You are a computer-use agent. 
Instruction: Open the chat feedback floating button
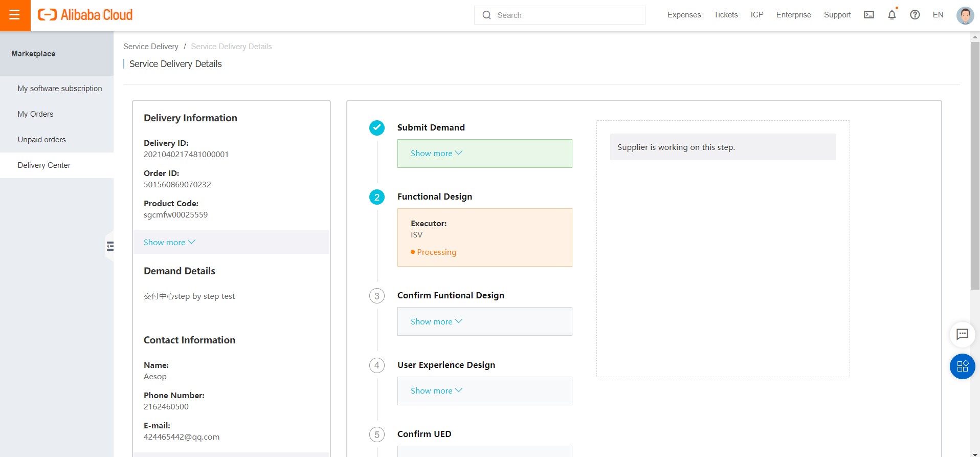tap(962, 335)
